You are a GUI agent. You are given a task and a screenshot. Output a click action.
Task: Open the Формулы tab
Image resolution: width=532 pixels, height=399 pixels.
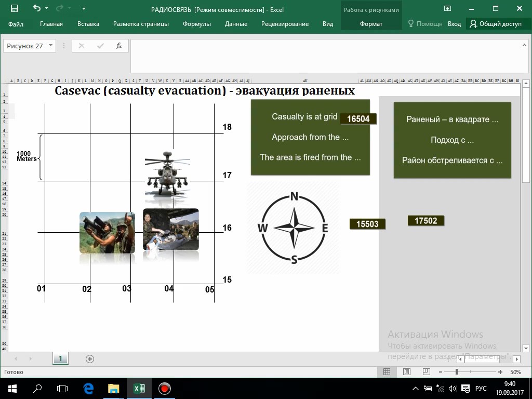click(197, 24)
